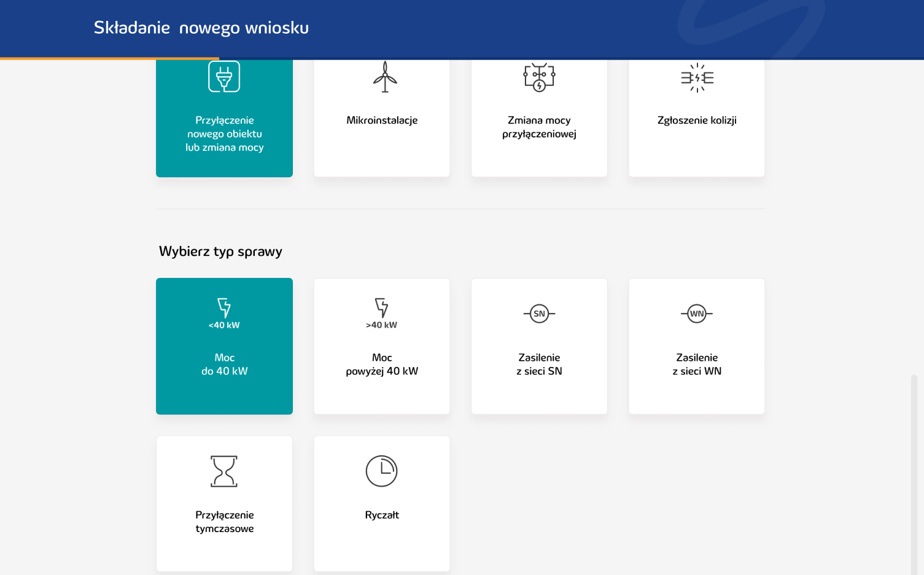
Task: Select 'Moc do 40 kW' case type
Action: [x=225, y=365]
